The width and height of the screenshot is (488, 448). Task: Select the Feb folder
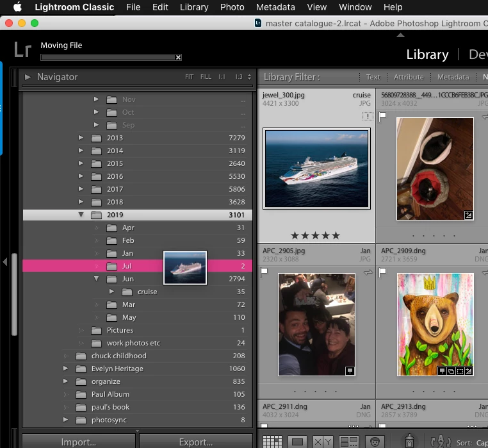[137, 240]
